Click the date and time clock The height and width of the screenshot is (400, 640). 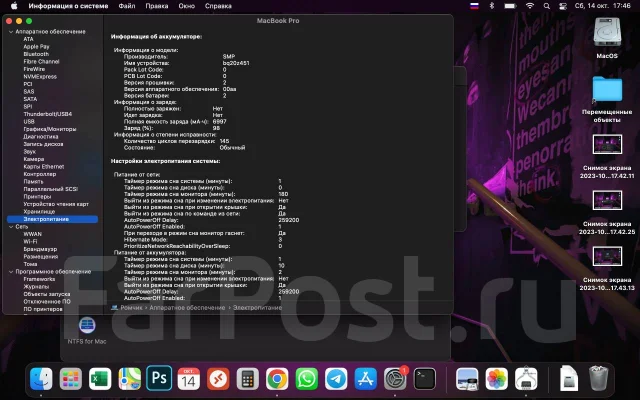coord(602,6)
